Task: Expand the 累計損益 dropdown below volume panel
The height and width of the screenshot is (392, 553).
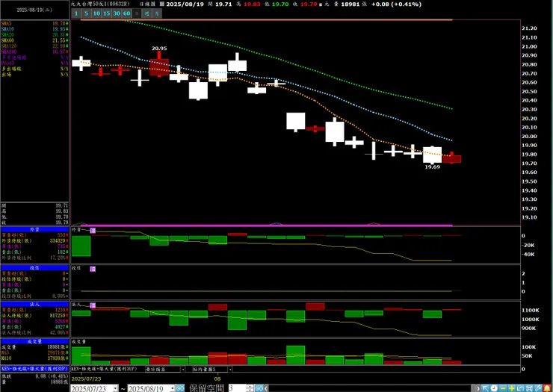Action: click(182, 370)
